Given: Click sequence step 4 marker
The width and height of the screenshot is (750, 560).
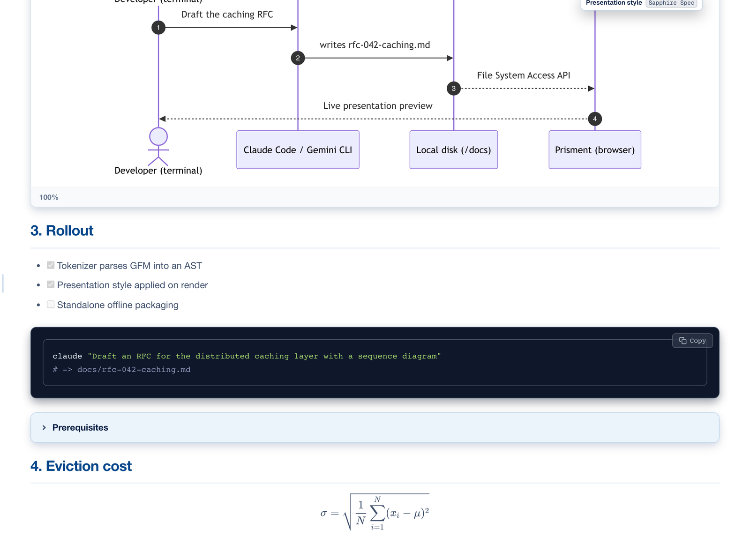Looking at the screenshot, I should click(595, 119).
